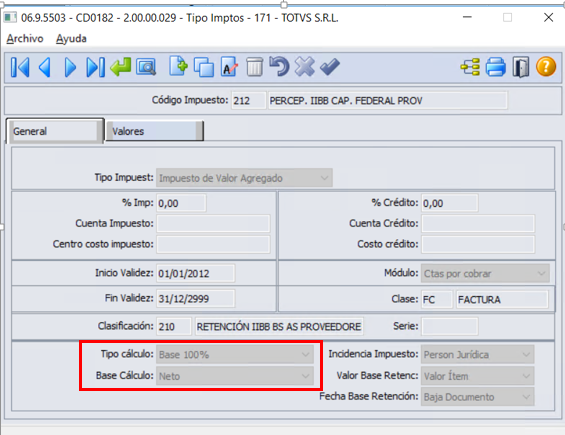Viewport: 565px width, 435px height.
Task: Exit the program via door icon
Action: point(521,67)
